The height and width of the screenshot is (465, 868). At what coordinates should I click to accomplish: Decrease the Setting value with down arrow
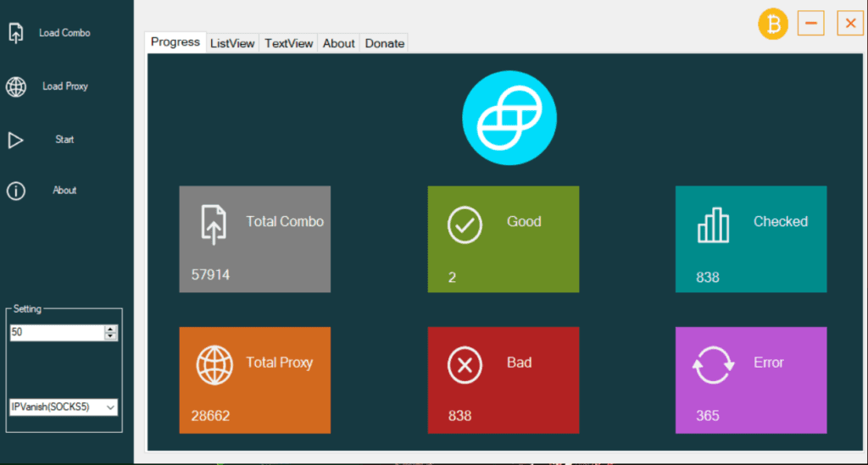pos(110,337)
